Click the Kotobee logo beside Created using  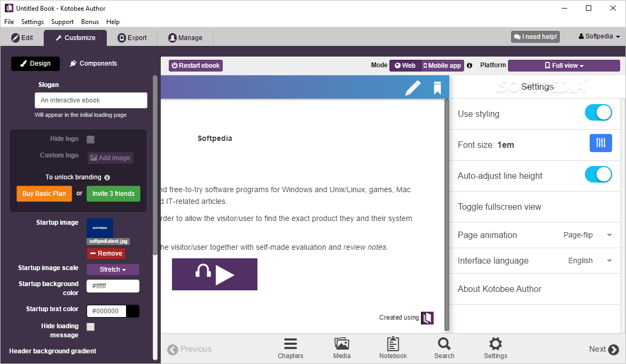click(427, 318)
